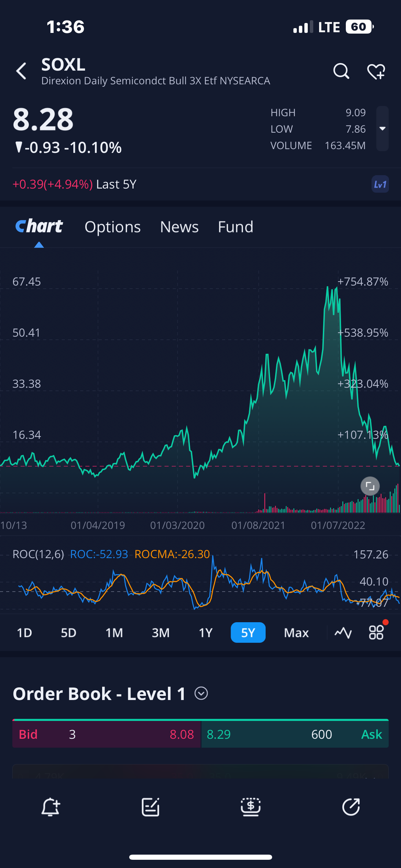This screenshot has height=868, width=401.
Task: Tap the trade dollar icon
Action: tap(251, 807)
